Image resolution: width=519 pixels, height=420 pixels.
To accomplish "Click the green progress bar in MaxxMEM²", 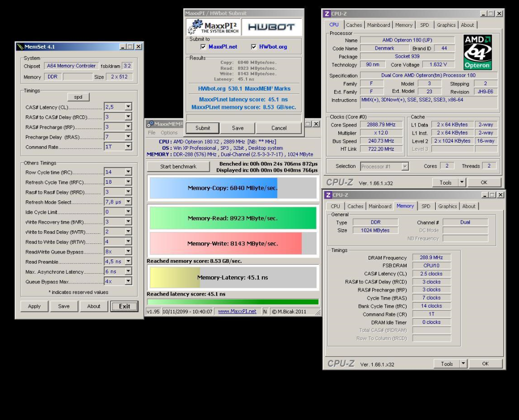I will (x=233, y=302).
